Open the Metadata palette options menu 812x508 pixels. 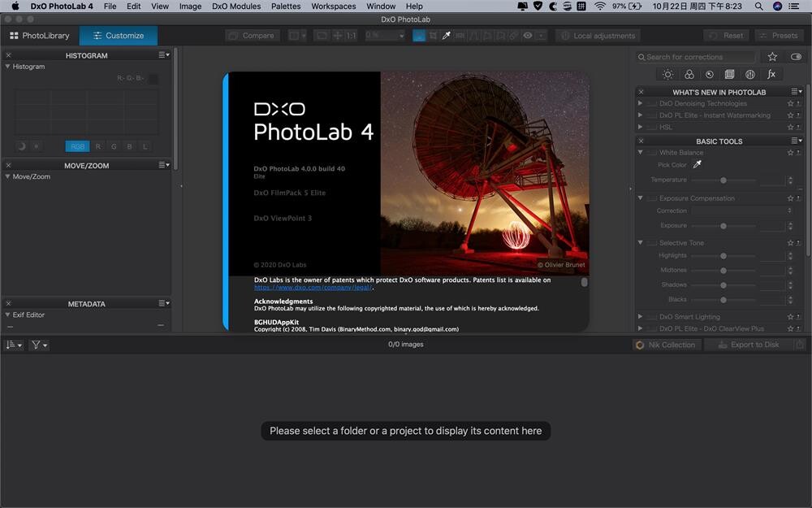point(164,303)
